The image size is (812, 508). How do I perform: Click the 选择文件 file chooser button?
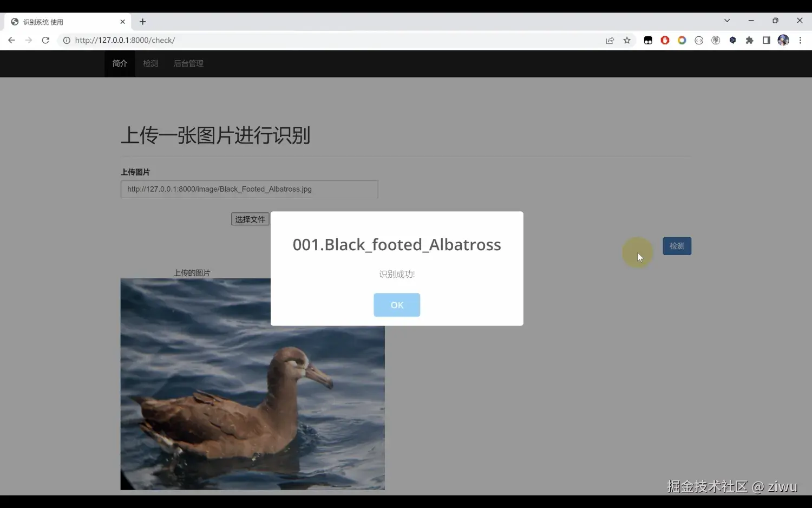250,219
